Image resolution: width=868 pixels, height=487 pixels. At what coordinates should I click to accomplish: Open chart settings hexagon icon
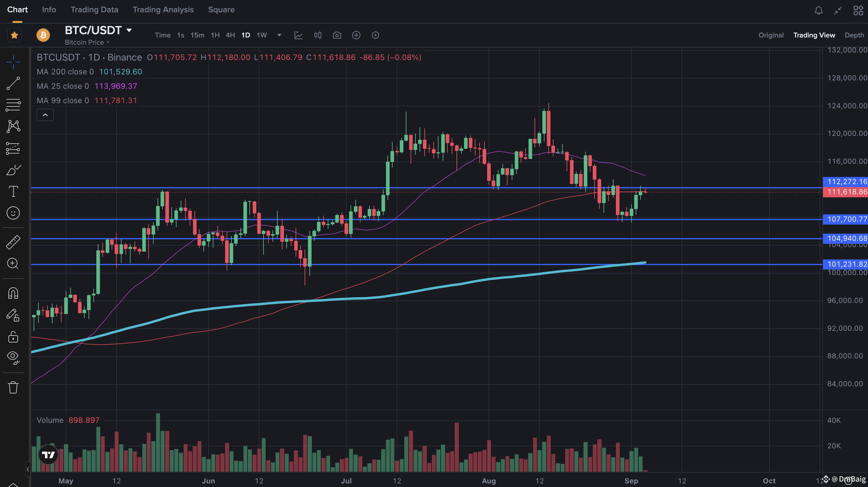(x=375, y=35)
